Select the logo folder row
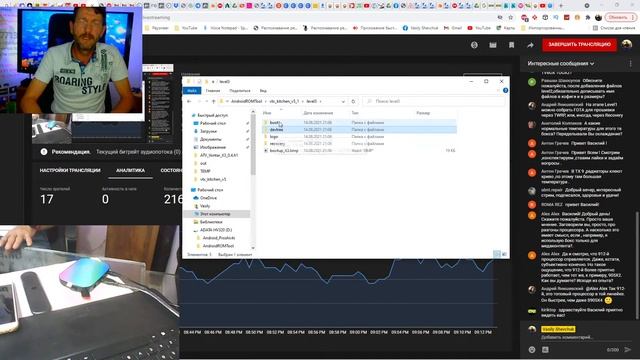The height and width of the screenshot is (360, 640). pyautogui.click(x=359, y=137)
